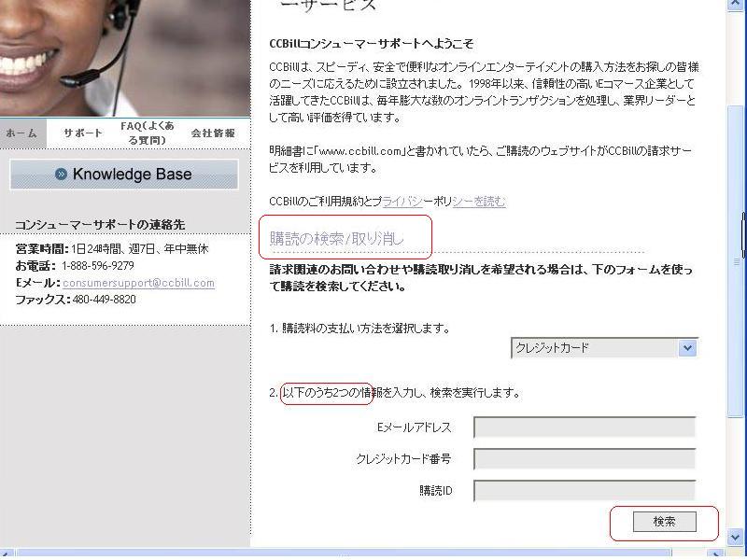This screenshot has width=747, height=560.
Task: Switch to the サポート tab
Action: coord(83,133)
